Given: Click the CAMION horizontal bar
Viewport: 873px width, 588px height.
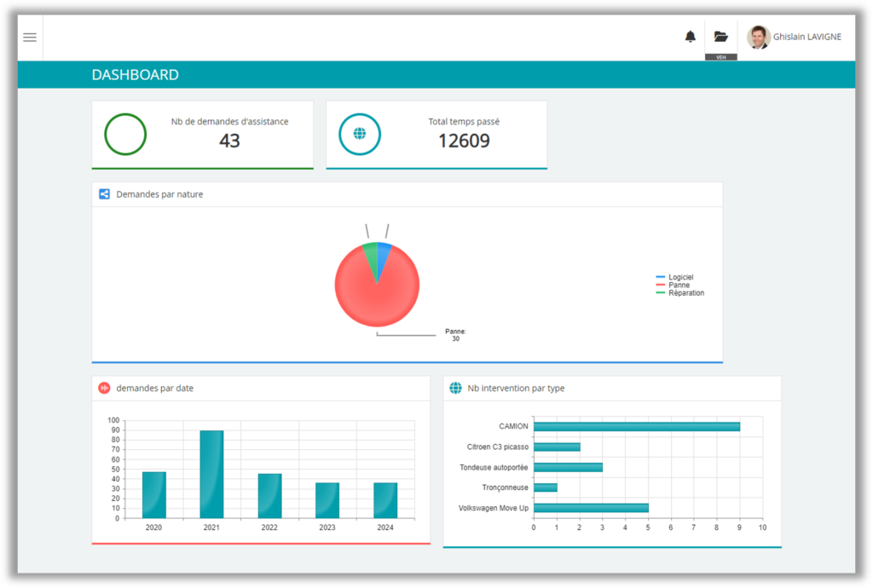Looking at the screenshot, I should click(636, 426).
